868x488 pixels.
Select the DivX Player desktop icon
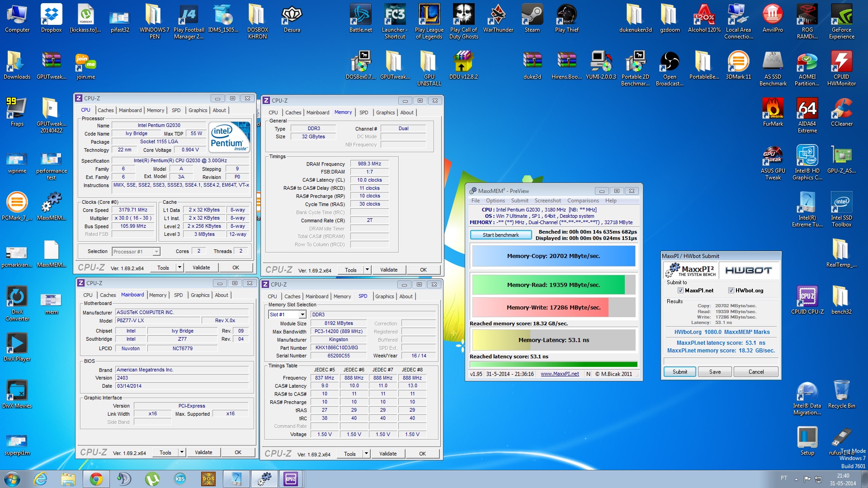pyautogui.click(x=17, y=347)
